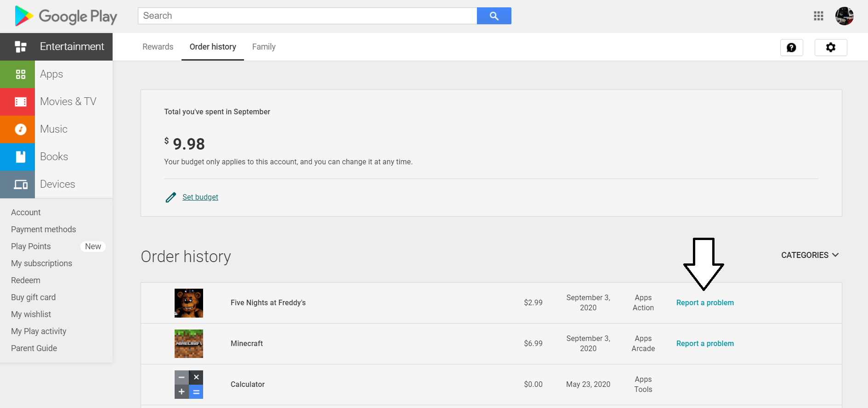Click the blue search magnifier button

494,16
